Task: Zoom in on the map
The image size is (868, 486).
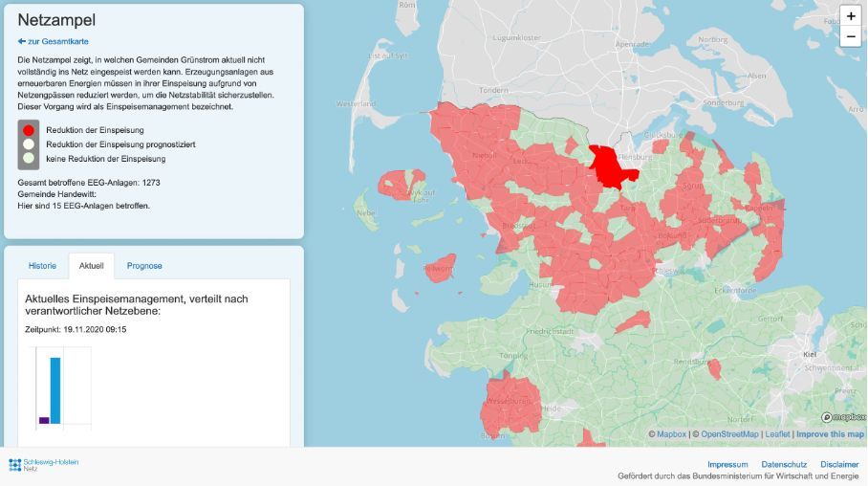Action: click(850, 15)
